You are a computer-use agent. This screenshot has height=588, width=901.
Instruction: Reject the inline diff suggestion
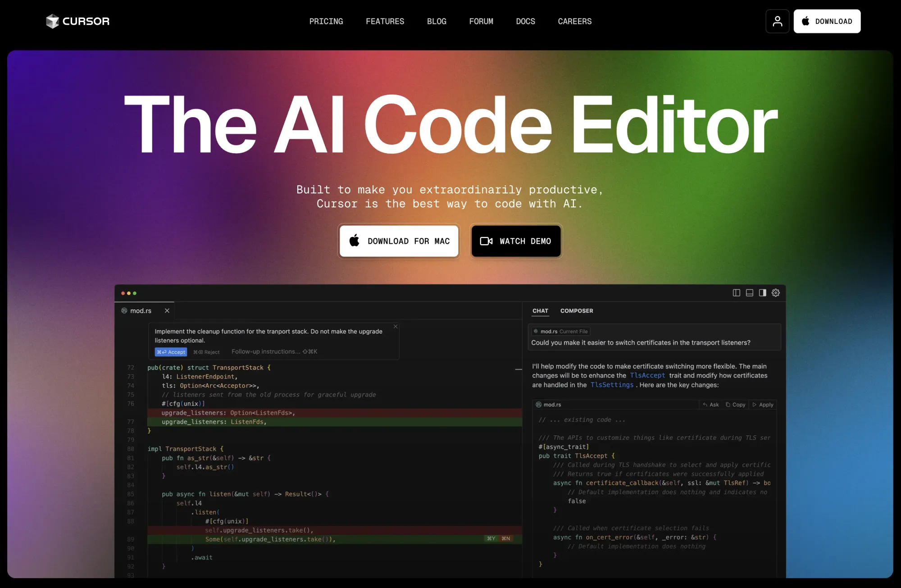point(206,352)
